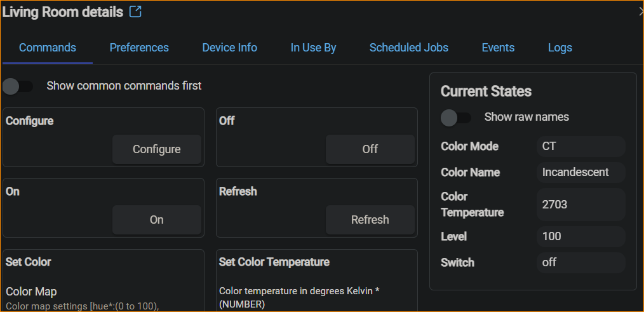This screenshot has width=644, height=312.
Task: Switch to the Commands tab
Action: point(48,48)
